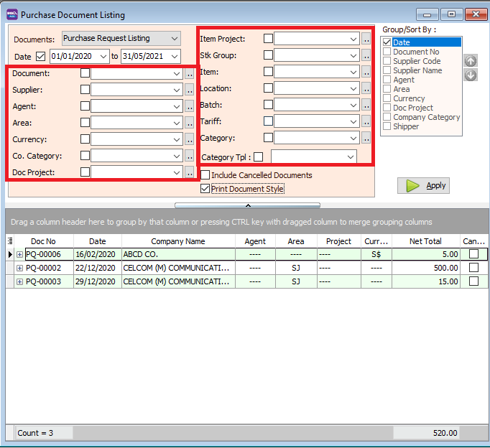The width and height of the screenshot is (490, 448).
Task: Click the grid column chooser icon
Action: point(10,241)
